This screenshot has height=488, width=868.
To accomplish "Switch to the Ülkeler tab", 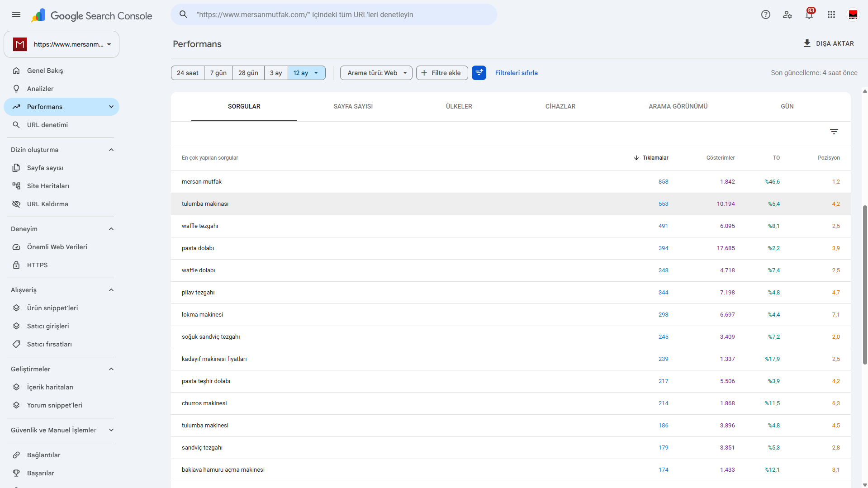I will [459, 107].
